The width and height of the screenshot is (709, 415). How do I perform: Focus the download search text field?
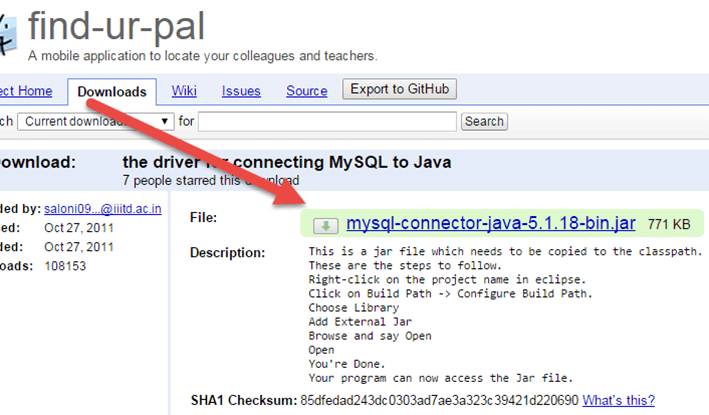pos(328,121)
